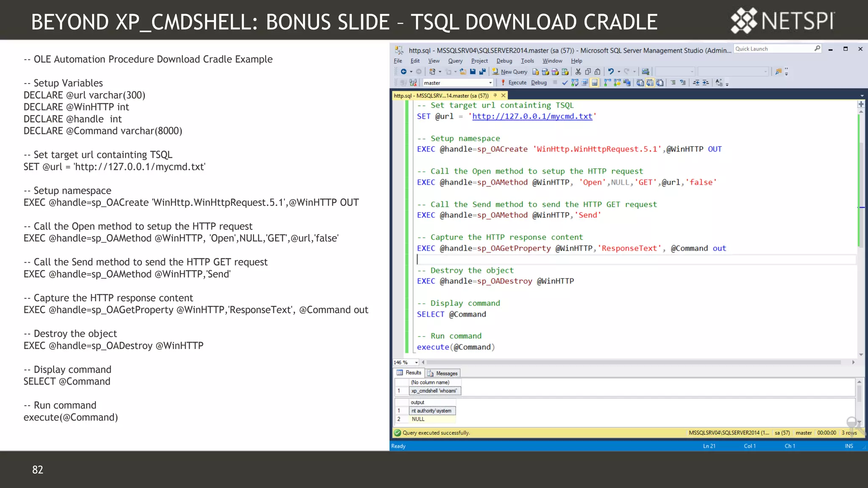
Task: Open the Tools menu
Action: [527, 61]
